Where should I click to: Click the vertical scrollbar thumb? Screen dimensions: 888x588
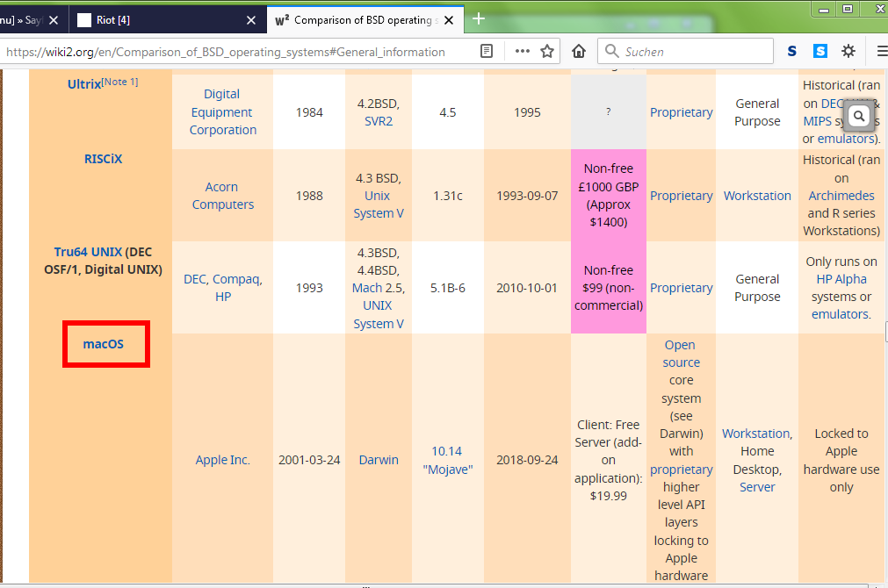point(885,332)
